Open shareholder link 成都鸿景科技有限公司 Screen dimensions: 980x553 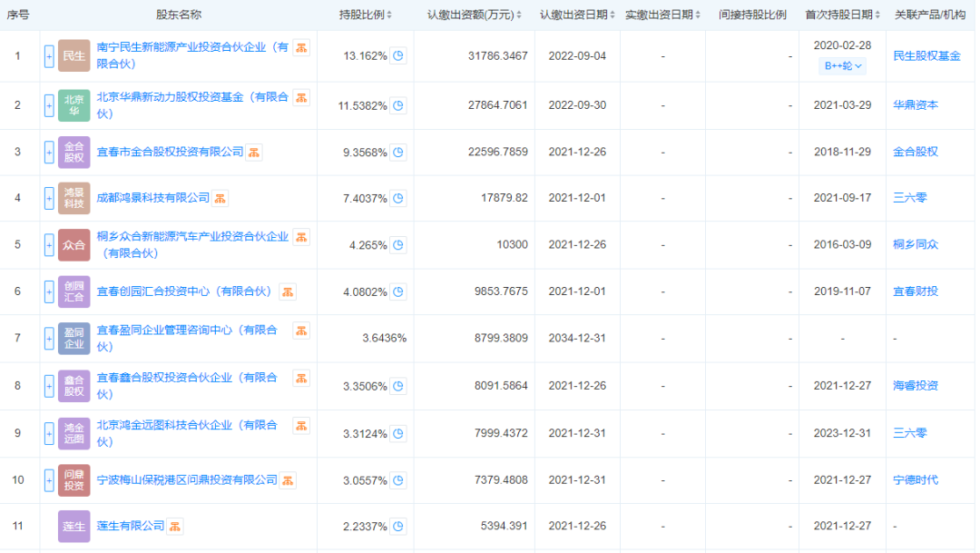[153, 198]
